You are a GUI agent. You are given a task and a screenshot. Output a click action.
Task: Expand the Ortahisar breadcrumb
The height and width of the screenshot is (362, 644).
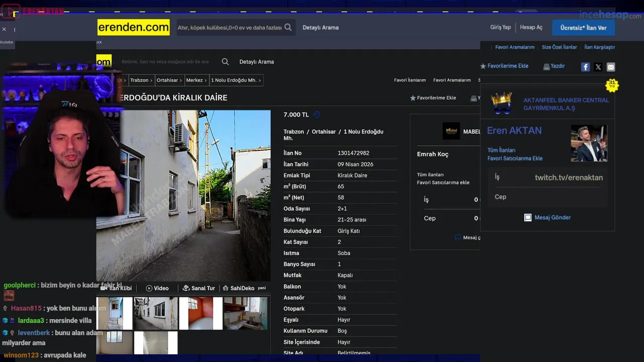(170, 80)
